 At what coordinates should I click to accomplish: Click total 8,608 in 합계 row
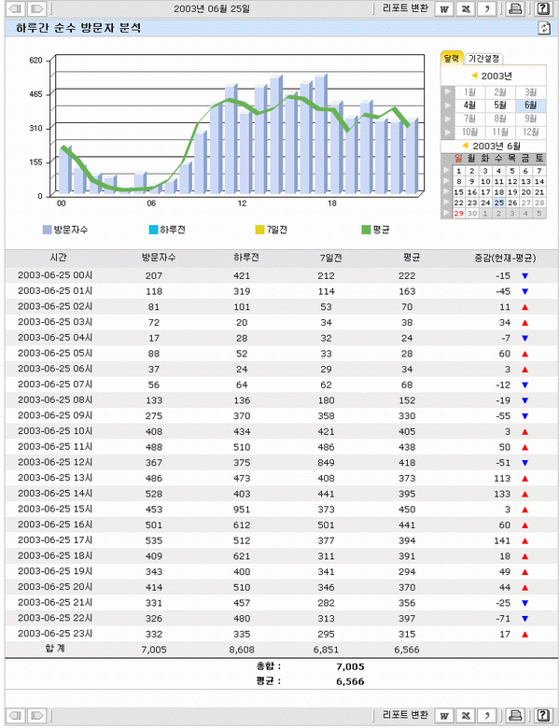(x=242, y=650)
